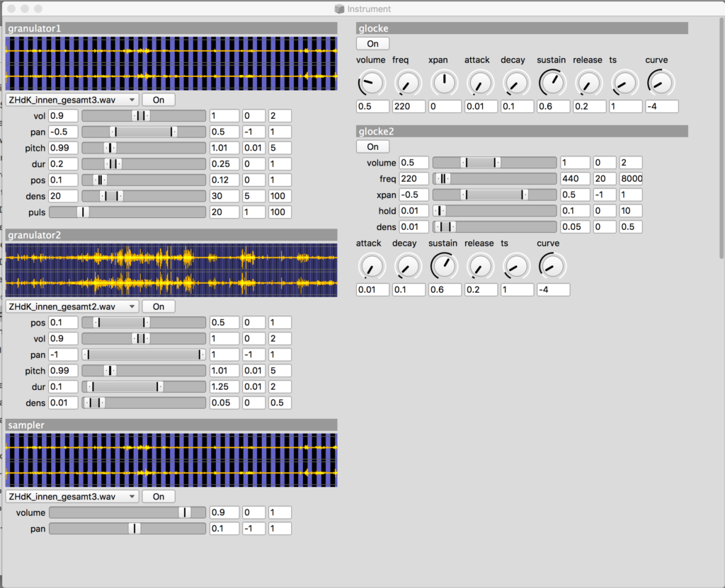
Task: Open the sampler audio file dropdown
Action: [72, 497]
